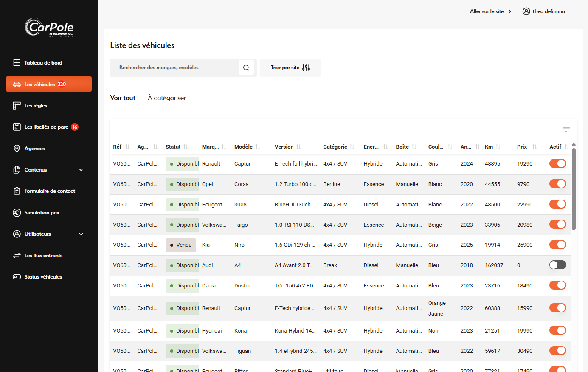The image size is (588, 372).
Task: Expand the Utilisateurs submenu chevron
Action: point(81,234)
